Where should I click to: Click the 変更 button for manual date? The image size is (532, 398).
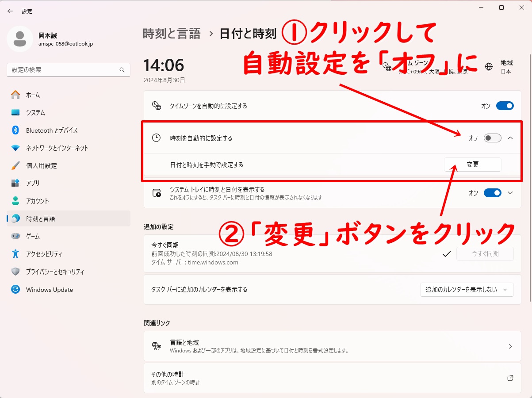[472, 165]
